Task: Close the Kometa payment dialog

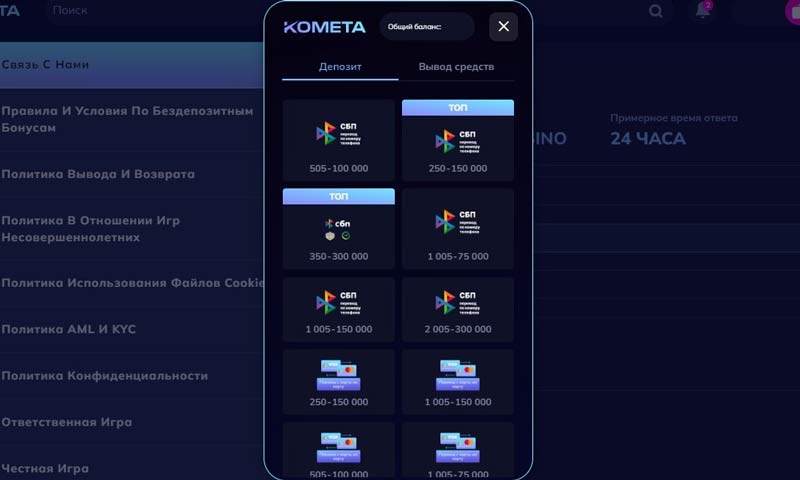Action: pyautogui.click(x=503, y=27)
